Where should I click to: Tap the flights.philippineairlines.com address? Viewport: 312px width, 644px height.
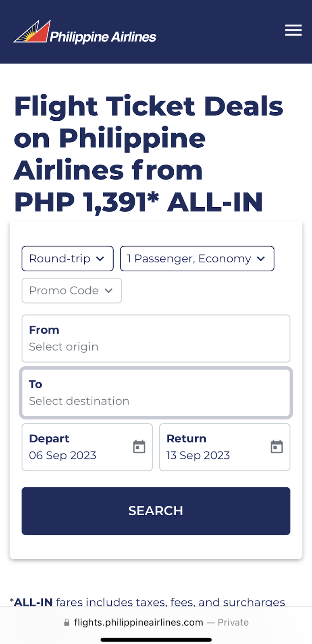point(139,623)
